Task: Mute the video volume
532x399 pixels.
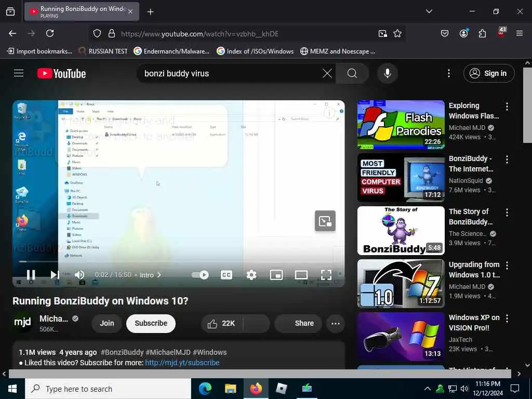Action: (x=79, y=274)
